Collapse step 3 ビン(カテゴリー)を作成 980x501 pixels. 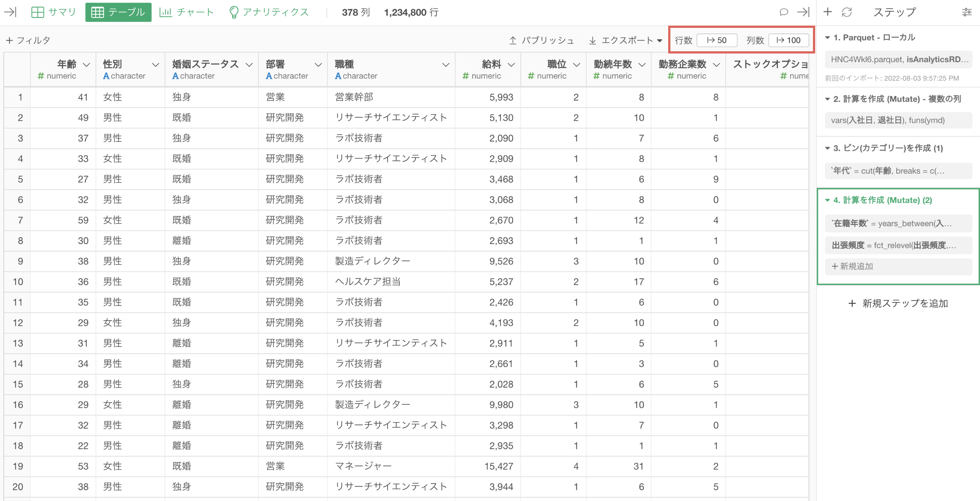[x=827, y=148]
